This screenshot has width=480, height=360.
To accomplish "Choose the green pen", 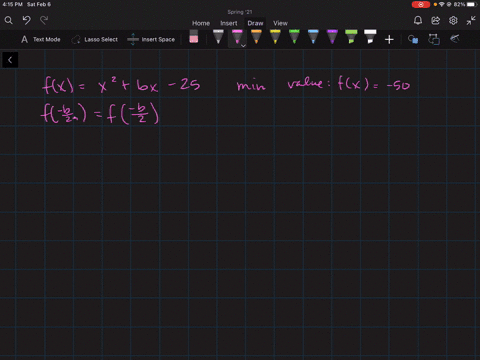I will pos(294,37).
